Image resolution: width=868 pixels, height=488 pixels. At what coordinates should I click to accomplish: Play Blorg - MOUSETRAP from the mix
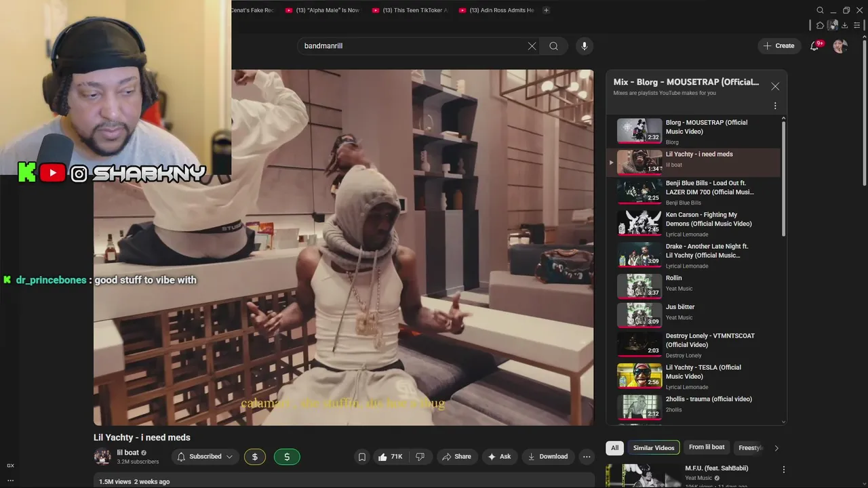coord(694,131)
